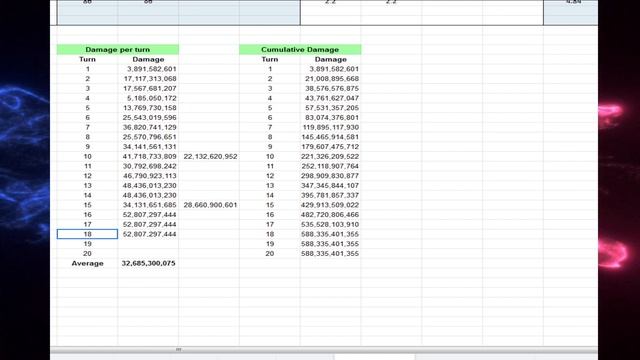Select cumulative damage 38,576,576,875
This screenshot has width=640, height=360.
coord(331,89)
